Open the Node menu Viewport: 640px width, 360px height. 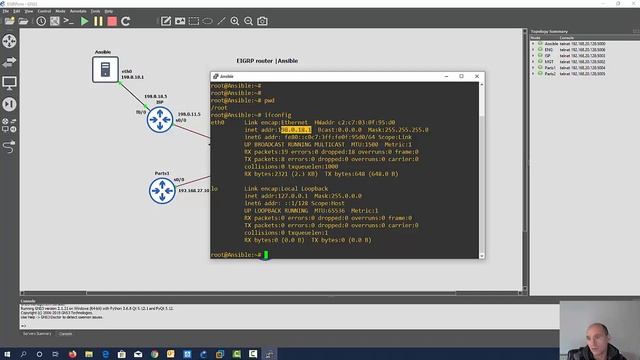(x=60, y=11)
